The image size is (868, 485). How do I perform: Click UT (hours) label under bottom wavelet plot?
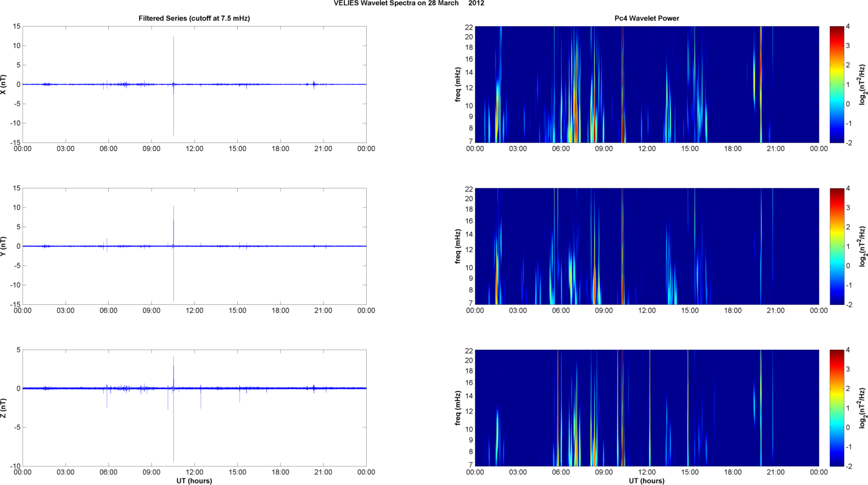point(646,481)
